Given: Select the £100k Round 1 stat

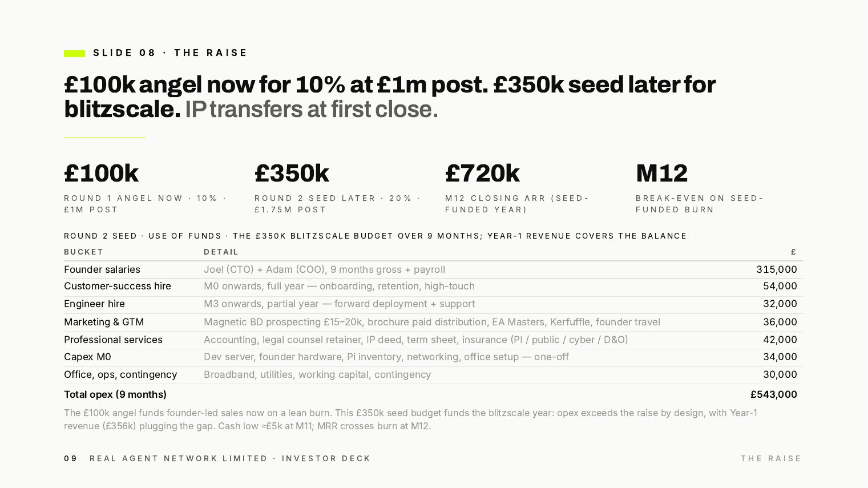Looking at the screenshot, I should 101,173.
